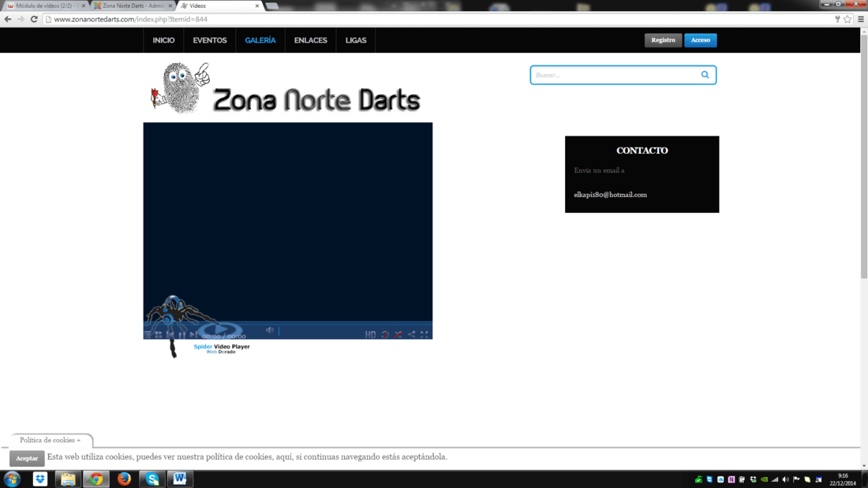Accept cookies with Aceptar button

coord(27,458)
